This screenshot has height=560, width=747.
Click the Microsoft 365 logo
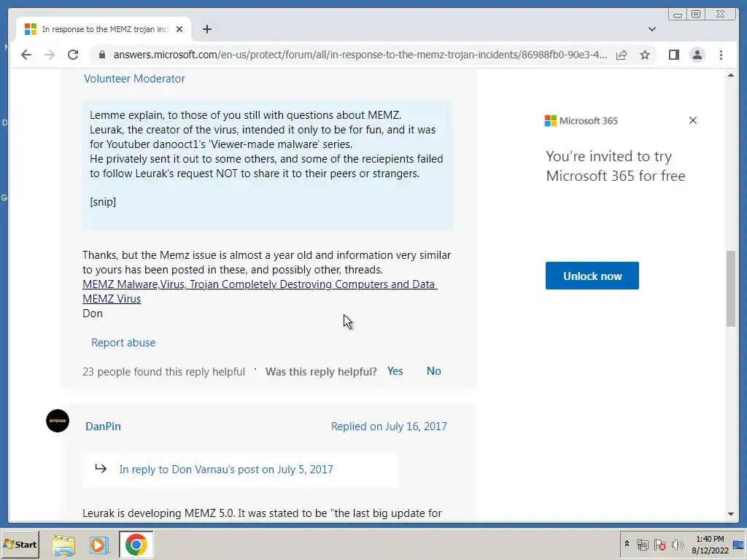point(581,120)
